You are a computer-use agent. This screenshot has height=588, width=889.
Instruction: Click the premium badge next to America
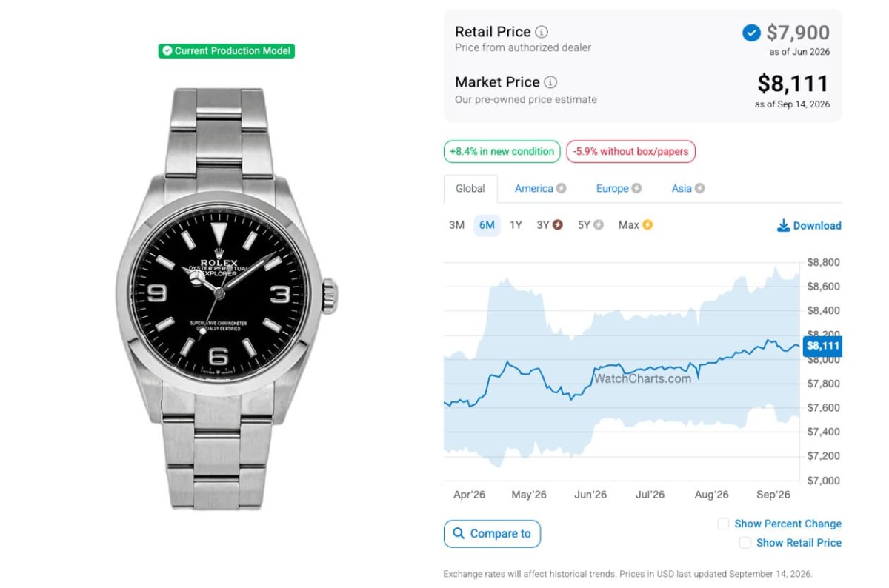(562, 188)
